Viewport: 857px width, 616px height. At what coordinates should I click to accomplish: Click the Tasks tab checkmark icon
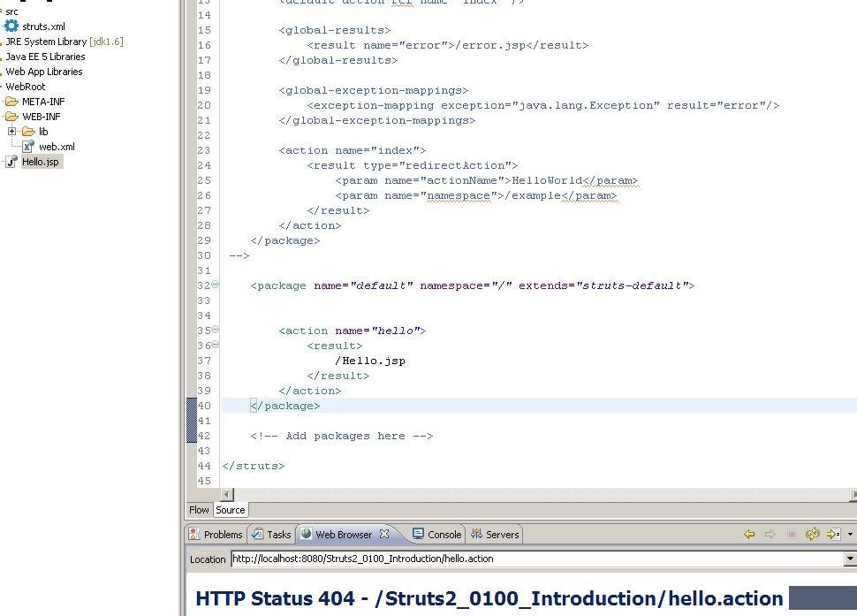[x=257, y=534]
